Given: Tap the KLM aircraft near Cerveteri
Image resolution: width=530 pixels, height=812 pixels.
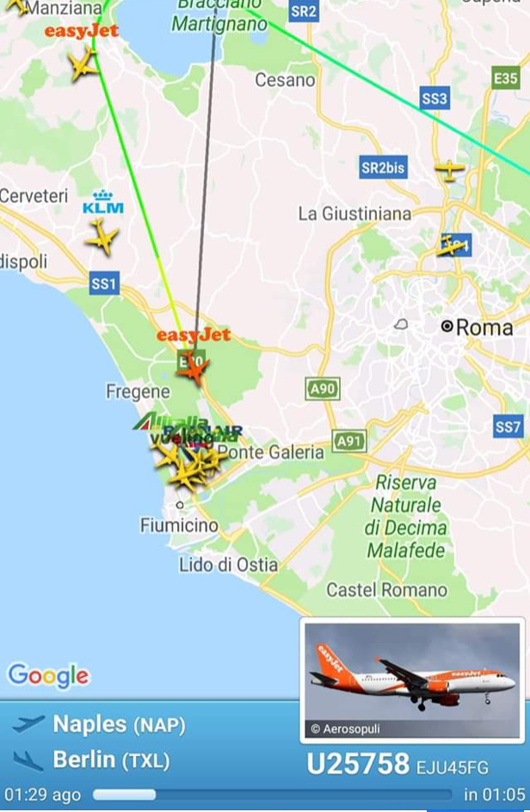Looking at the screenshot, I should coord(102,237).
